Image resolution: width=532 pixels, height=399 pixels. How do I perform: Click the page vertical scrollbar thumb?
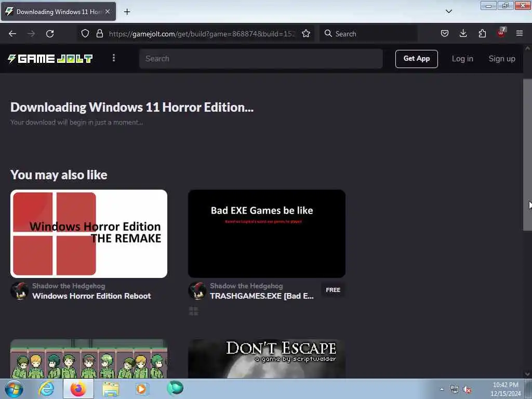click(527, 155)
